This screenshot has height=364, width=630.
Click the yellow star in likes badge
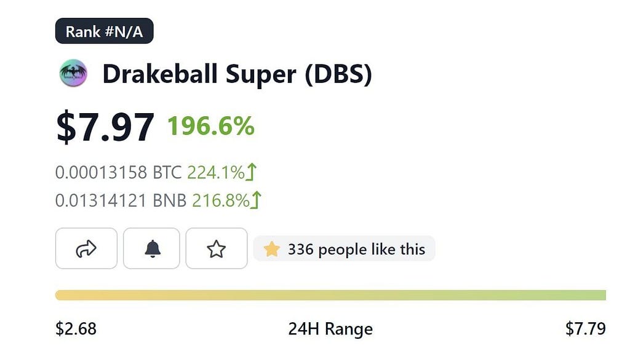coord(271,249)
